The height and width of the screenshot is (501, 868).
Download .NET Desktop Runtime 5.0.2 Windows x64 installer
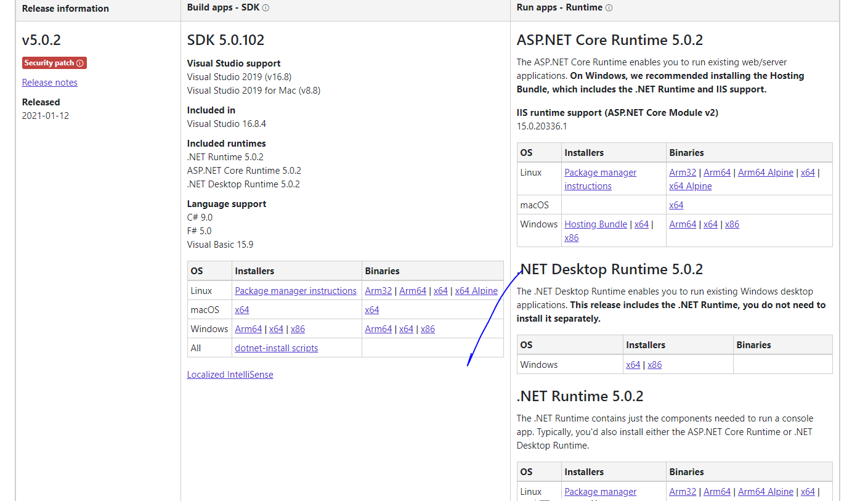tap(633, 365)
